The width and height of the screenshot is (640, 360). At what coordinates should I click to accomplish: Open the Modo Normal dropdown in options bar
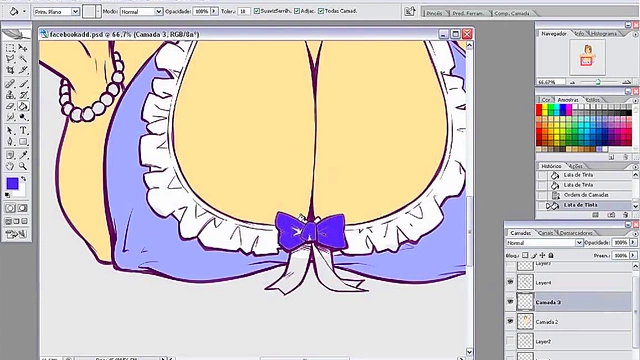click(158, 11)
